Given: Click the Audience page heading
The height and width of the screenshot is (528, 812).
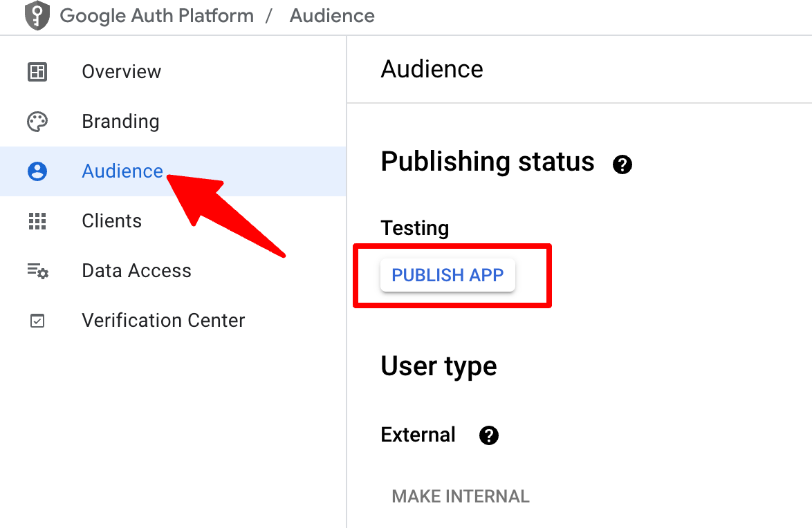Looking at the screenshot, I should pos(432,69).
